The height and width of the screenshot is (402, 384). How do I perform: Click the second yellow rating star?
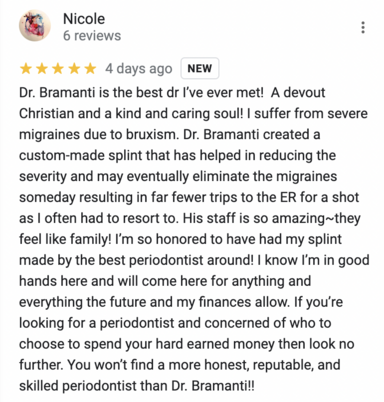(42, 69)
